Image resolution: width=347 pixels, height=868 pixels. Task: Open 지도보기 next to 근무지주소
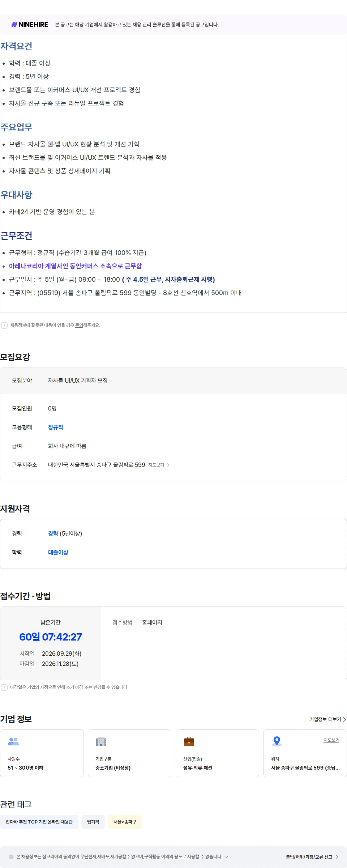[156, 465]
